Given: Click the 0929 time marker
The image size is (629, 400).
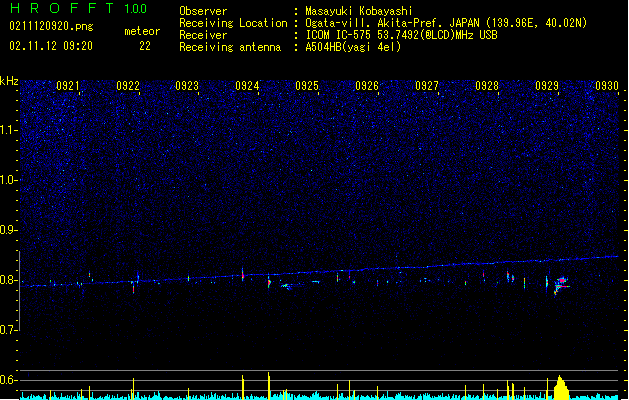Looking at the screenshot, I should pos(547,86).
